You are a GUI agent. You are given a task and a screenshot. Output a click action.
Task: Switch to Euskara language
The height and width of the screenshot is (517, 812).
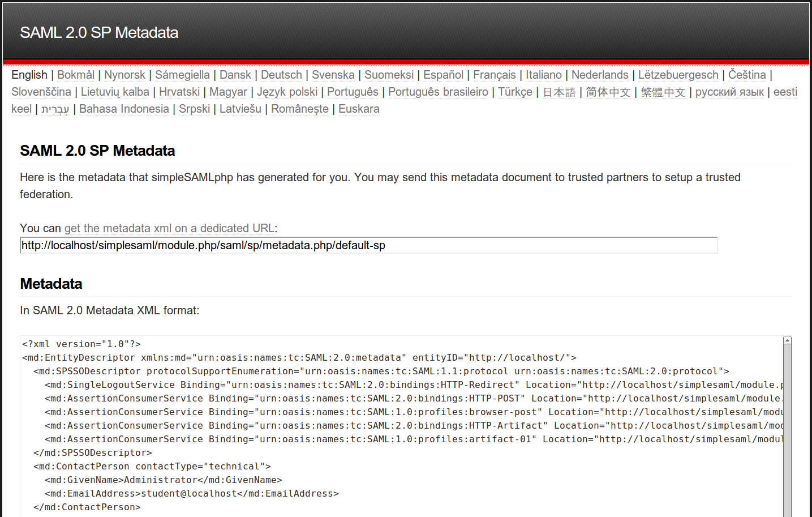[359, 109]
